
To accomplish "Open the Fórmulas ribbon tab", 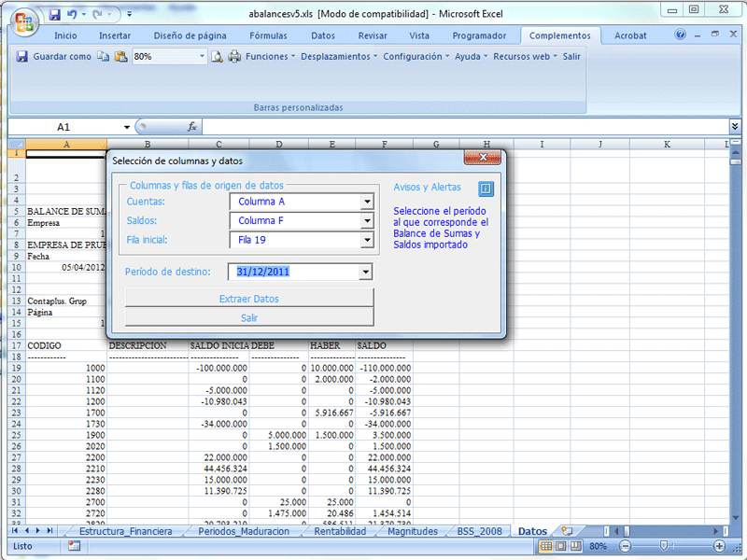I will point(268,35).
